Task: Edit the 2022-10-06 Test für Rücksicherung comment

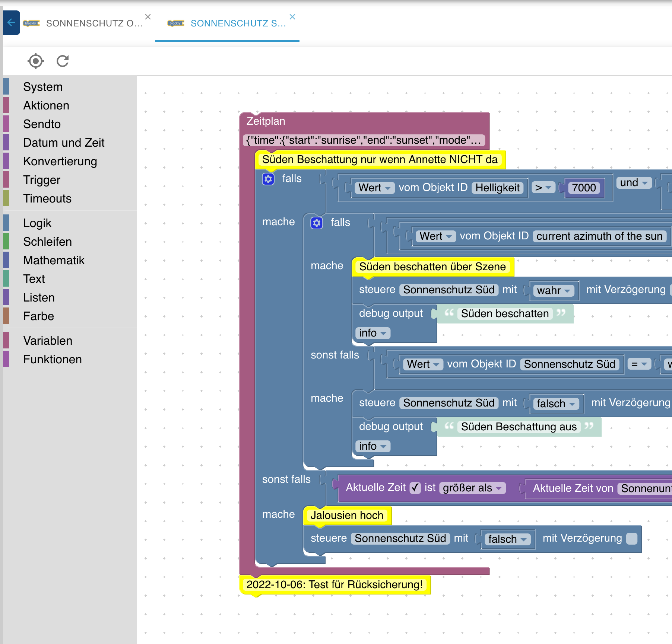Action: (335, 584)
